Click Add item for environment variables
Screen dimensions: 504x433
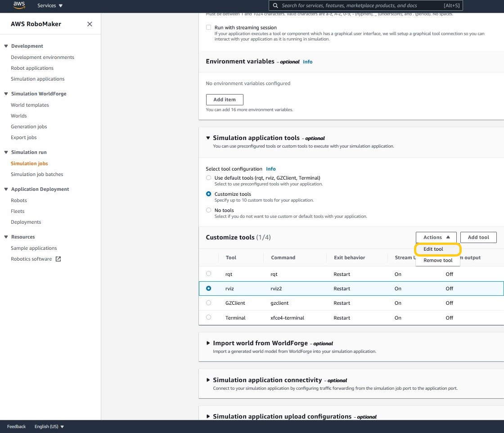[225, 99]
